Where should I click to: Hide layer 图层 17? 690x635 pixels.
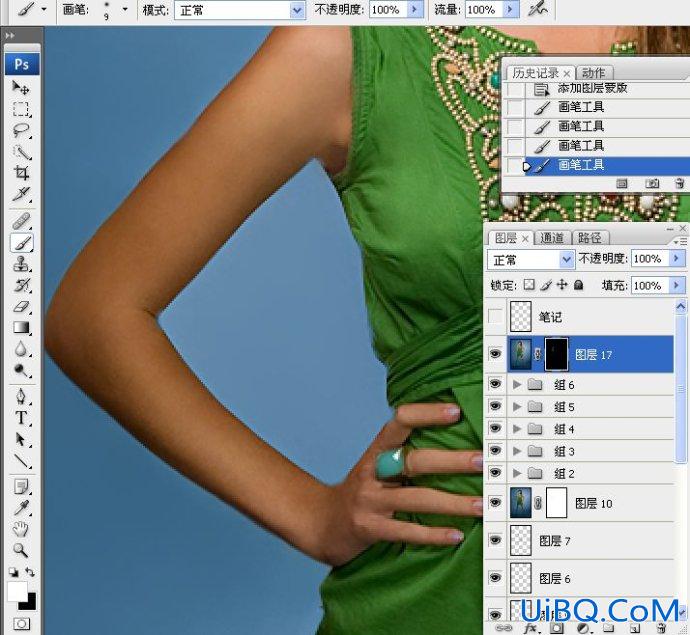coord(495,354)
